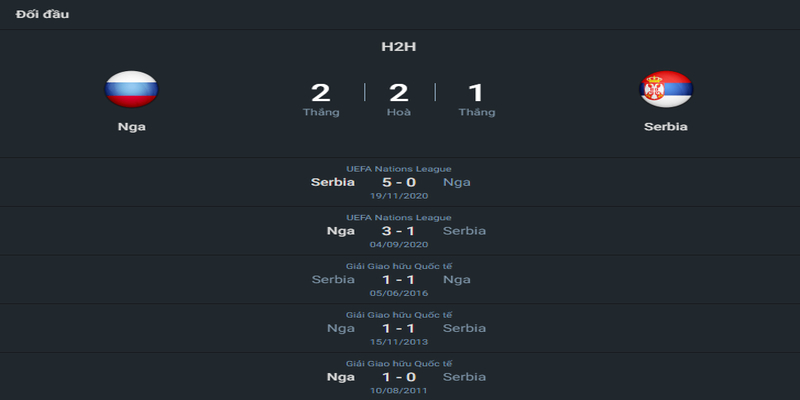The image size is (800, 400).
Task: Click the Russia flag icon
Action: pyautogui.click(x=132, y=89)
